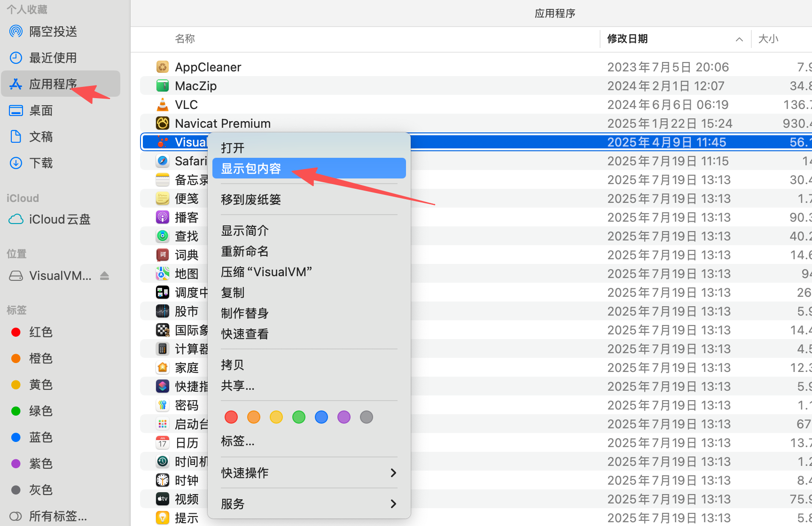Click the 时钟 clock app icon

coord(163,480)
